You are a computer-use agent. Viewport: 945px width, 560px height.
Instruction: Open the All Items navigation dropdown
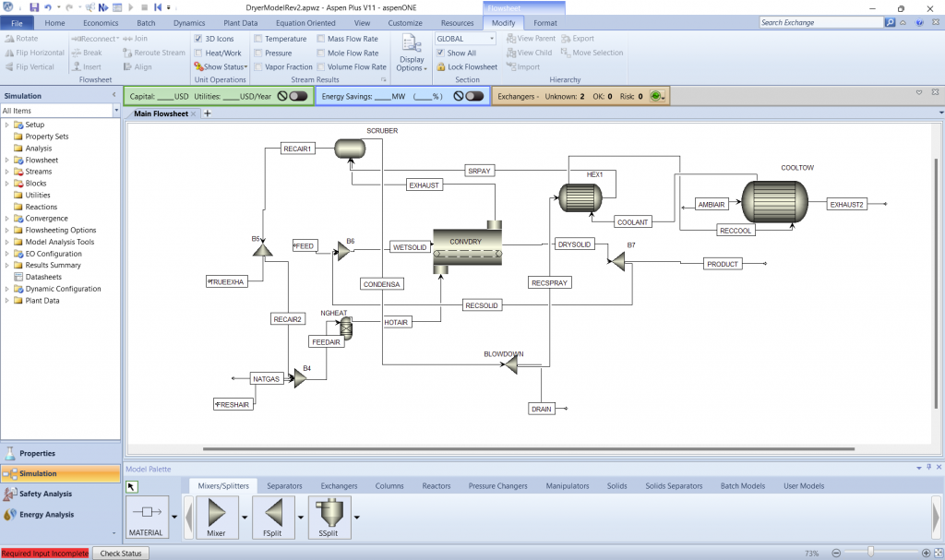tap(116, 111)
